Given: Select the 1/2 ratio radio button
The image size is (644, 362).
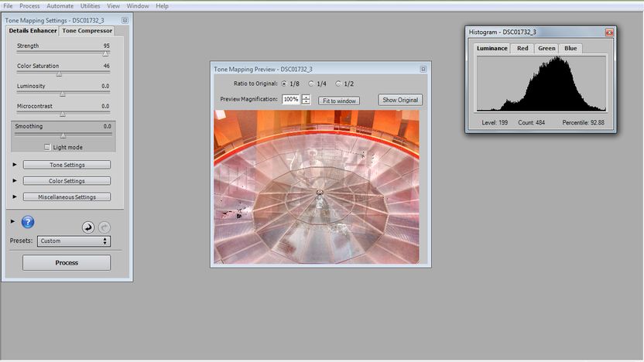Looking at the screenshot, I should click(338, 84).
